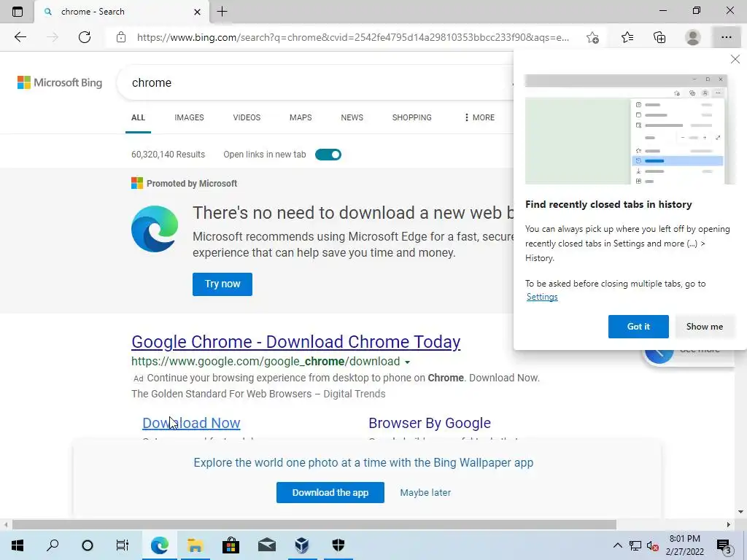
Task: Switch to the MAPS tab
Action: pos(301,117)
